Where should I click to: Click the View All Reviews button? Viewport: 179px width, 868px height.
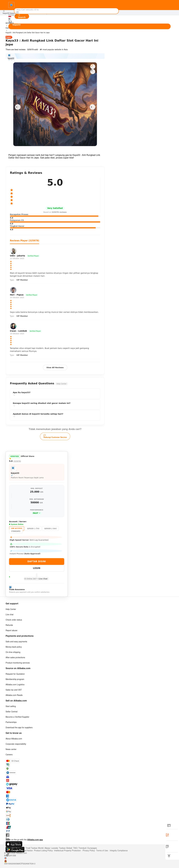point(55,368)
